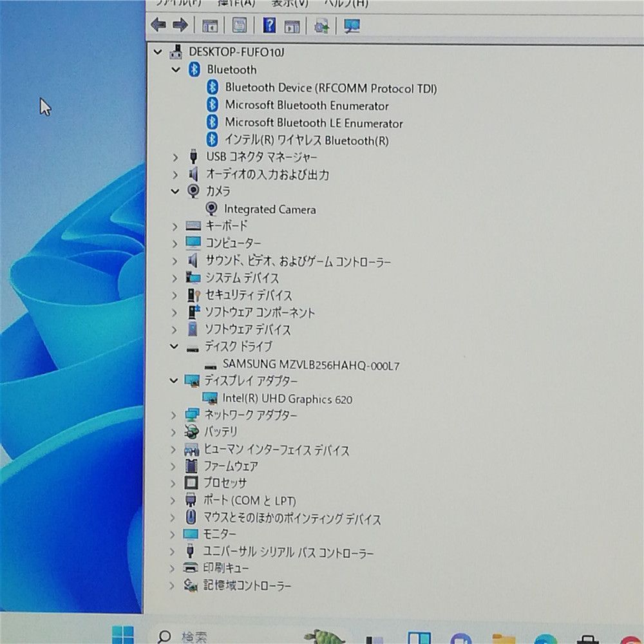Click the ネットワーク アダプター network icon
The height and width of the screenshot is (644, 644).
tap(192, 415)
